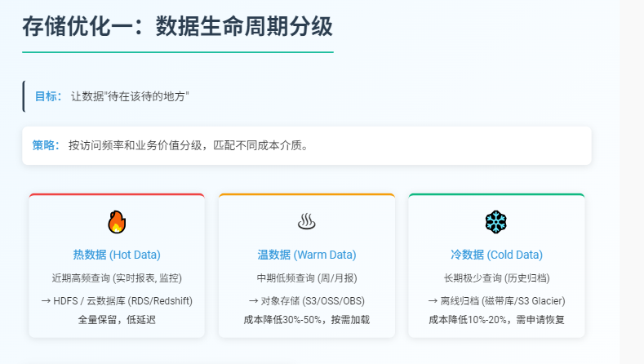Click the line HDFS / 云数据库 (RDS/Redshift)
The height and width of the screenshot is (364, 644).
117,300
